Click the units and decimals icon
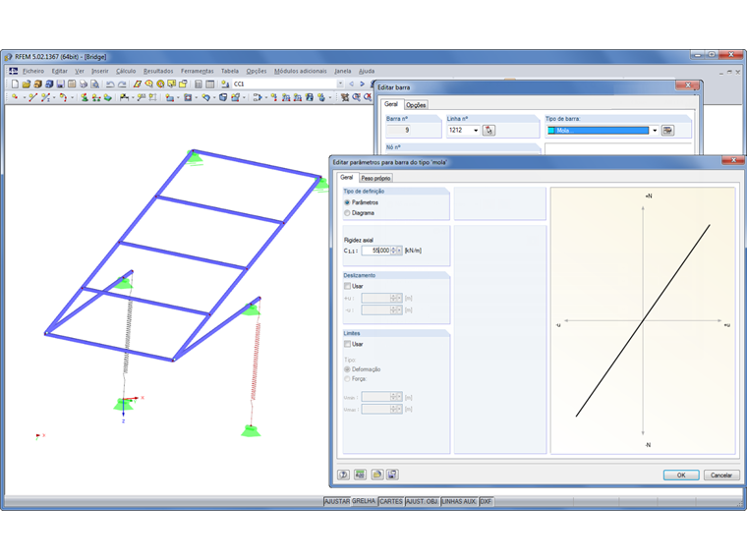The width and height of the screenshot is (747, 560). coord(360,475)
